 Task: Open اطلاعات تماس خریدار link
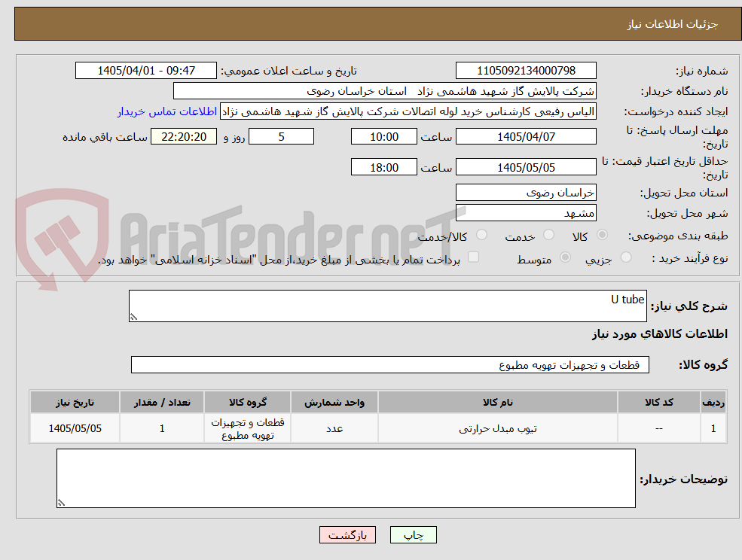[x=167, y=111]
